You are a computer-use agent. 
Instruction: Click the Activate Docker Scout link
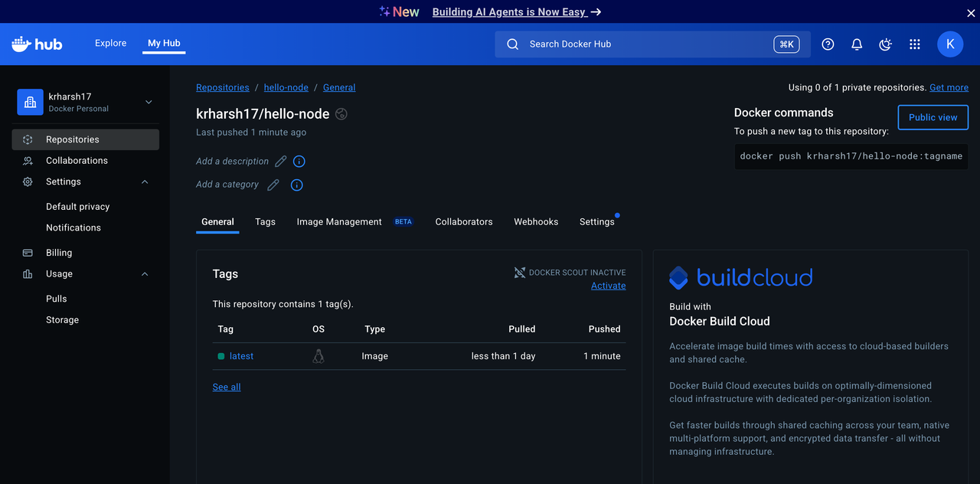click(x=608, y=286)
